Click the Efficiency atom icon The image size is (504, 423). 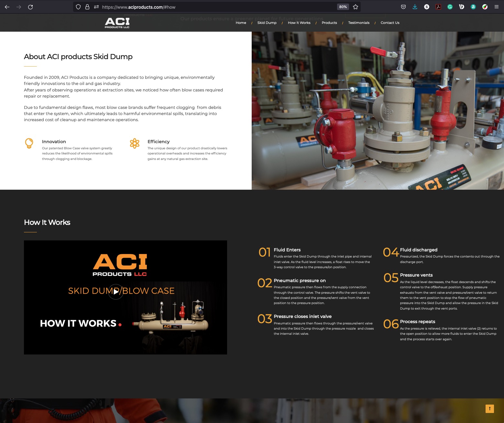pos(135,143)
